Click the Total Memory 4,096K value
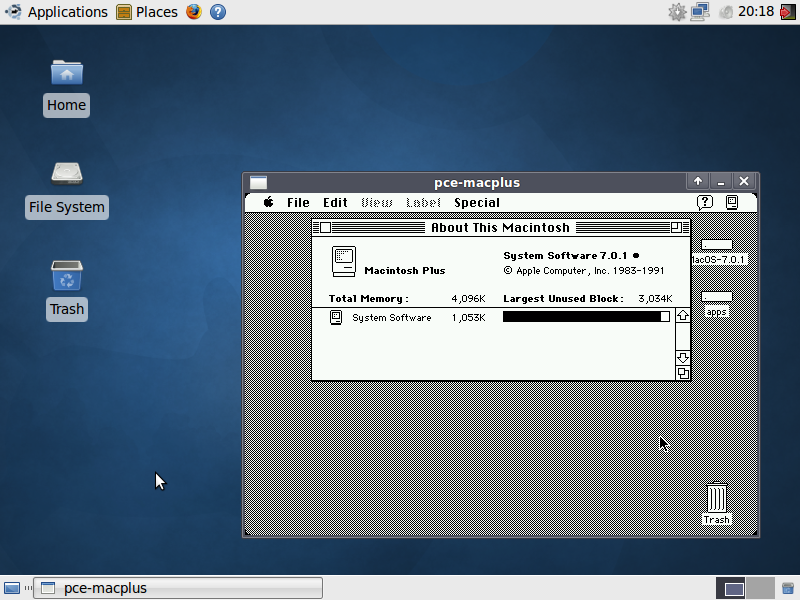Screen dimensions: 800x600 click(468, 298)
